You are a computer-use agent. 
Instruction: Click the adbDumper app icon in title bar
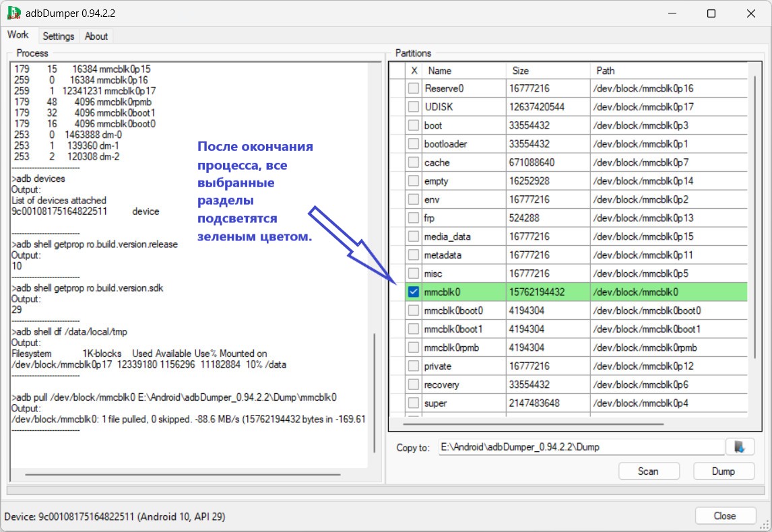coord(13,13)
